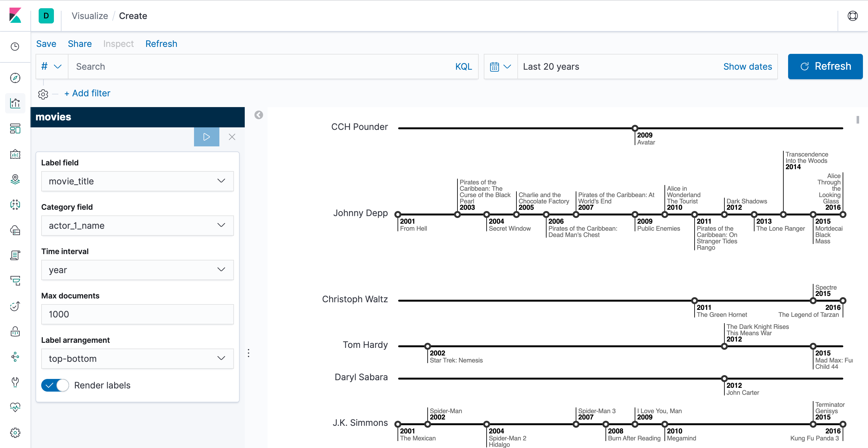Expand the Time interval dropdown
This screenshot has height=448, width=868.
coord(138,270)
